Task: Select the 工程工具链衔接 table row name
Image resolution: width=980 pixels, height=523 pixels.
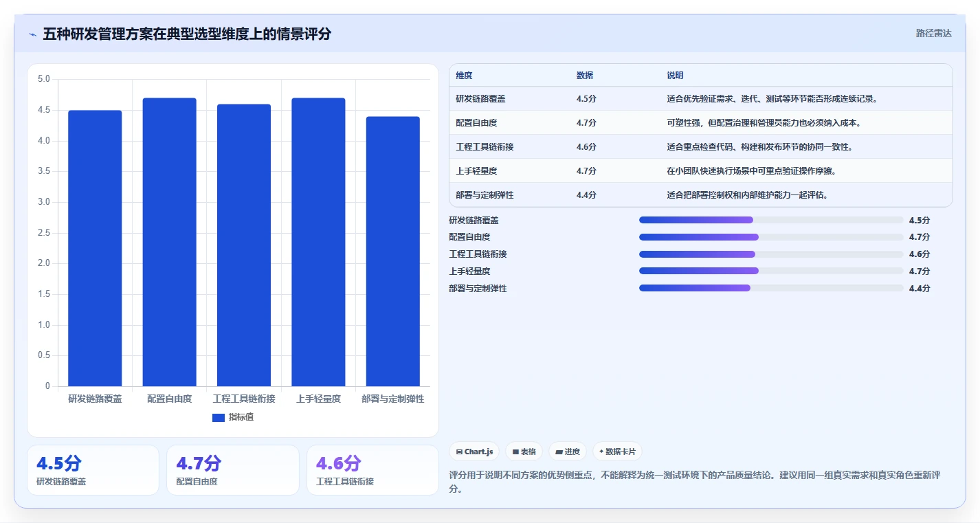Action: point(485,147)
